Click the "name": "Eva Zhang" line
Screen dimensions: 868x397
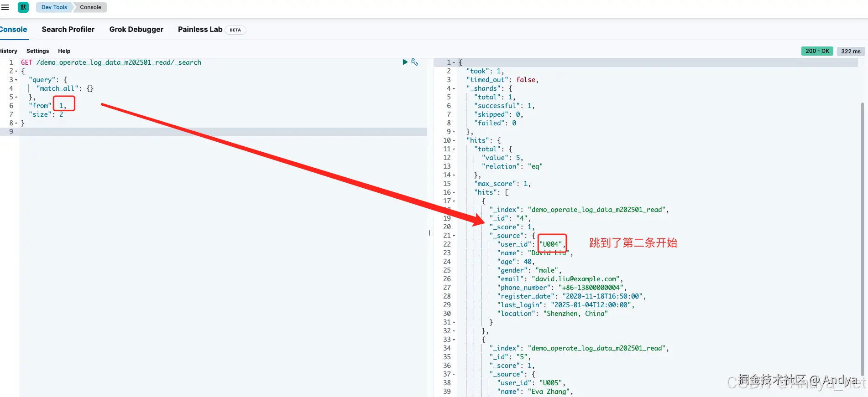click(x=535, y=392)
